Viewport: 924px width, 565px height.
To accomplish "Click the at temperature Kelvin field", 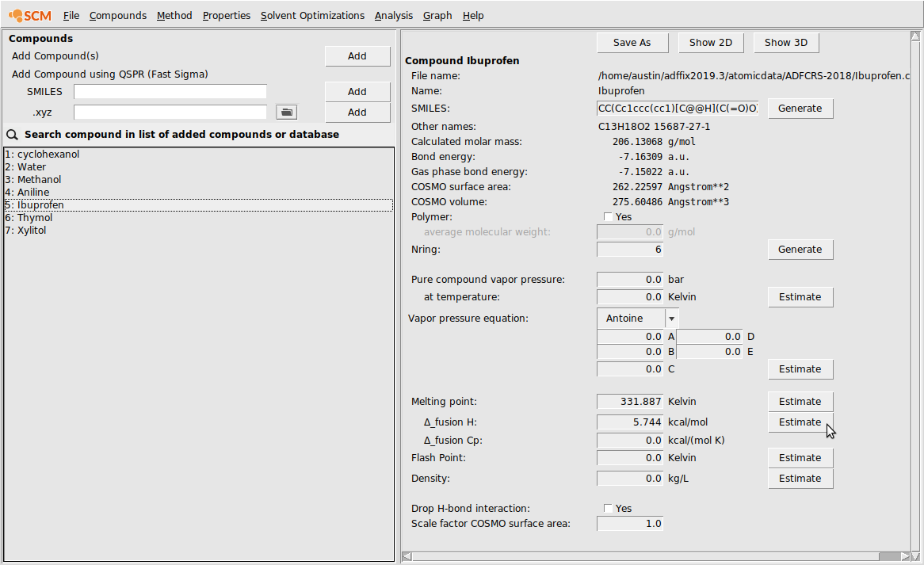I will (630, 297).
